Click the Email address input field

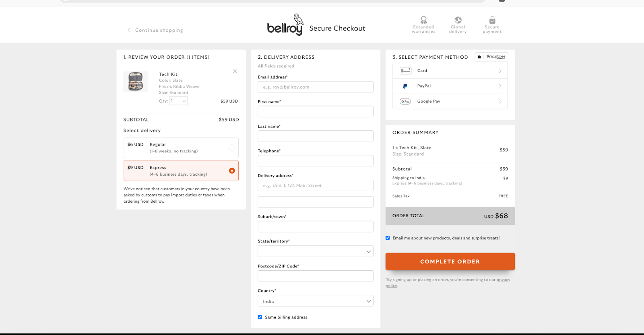[x=315, y=87]
